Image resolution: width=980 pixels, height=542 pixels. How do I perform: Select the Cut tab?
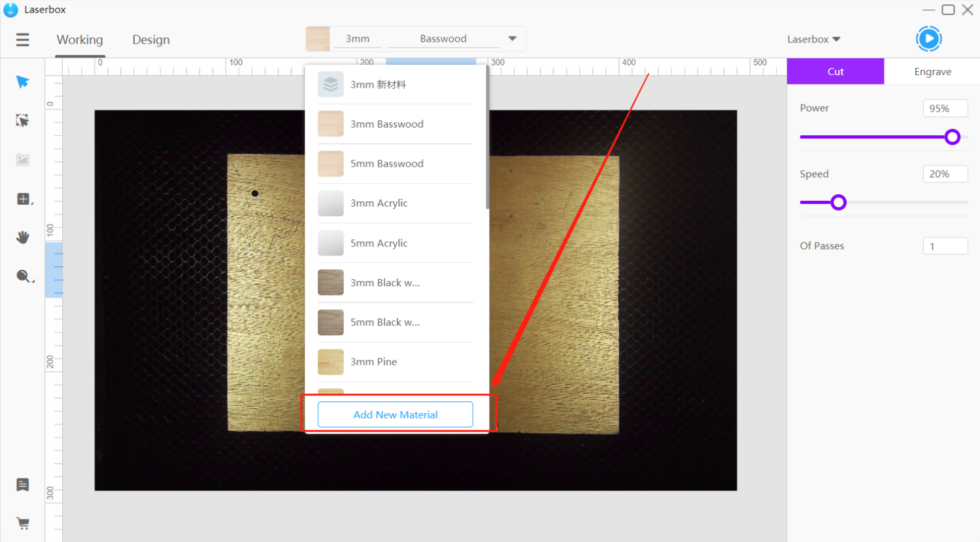click(x=835, y=71)
